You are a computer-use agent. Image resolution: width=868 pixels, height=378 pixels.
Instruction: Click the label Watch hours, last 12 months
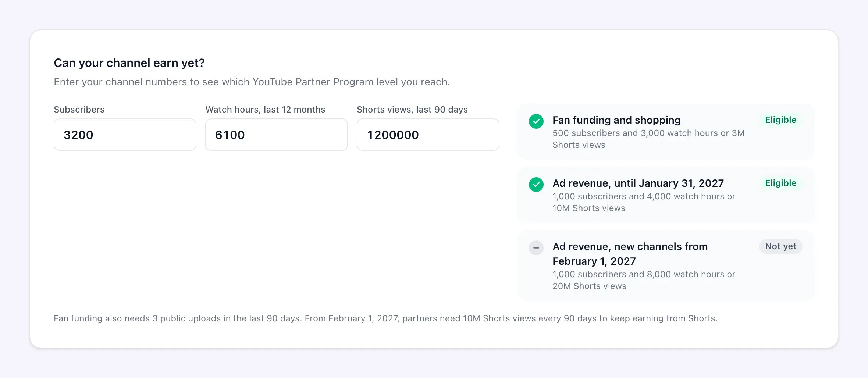point(265,110)
